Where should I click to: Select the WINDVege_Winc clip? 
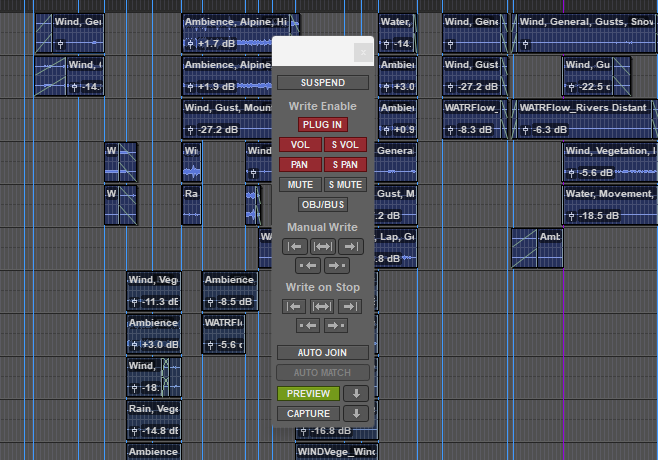pyautogui.click(x=336, y=452)
